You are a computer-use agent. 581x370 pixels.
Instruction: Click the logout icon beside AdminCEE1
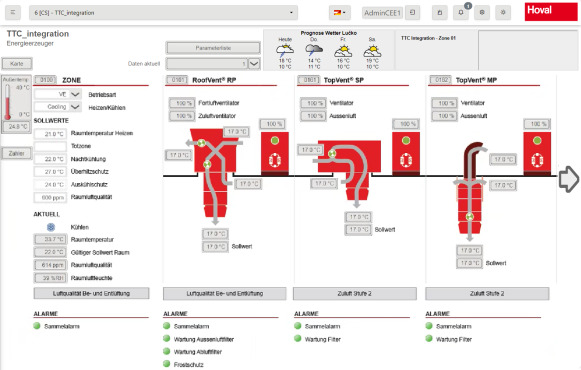[x=412, y=13]
